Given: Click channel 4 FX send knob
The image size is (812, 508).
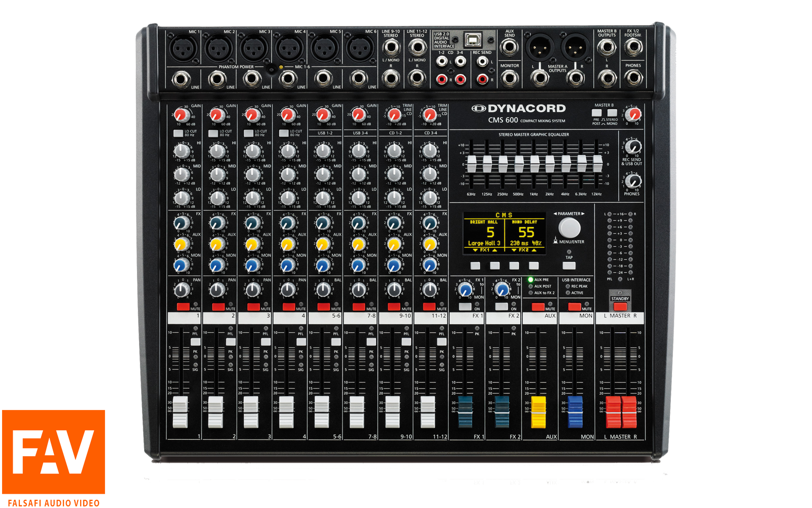Looking at the screenshot, I should (287, 223).
